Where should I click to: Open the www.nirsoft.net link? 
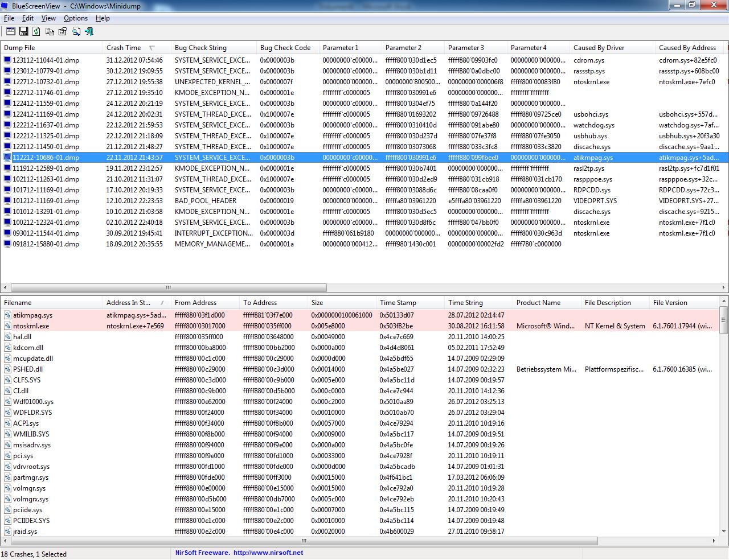coord(268,553)
